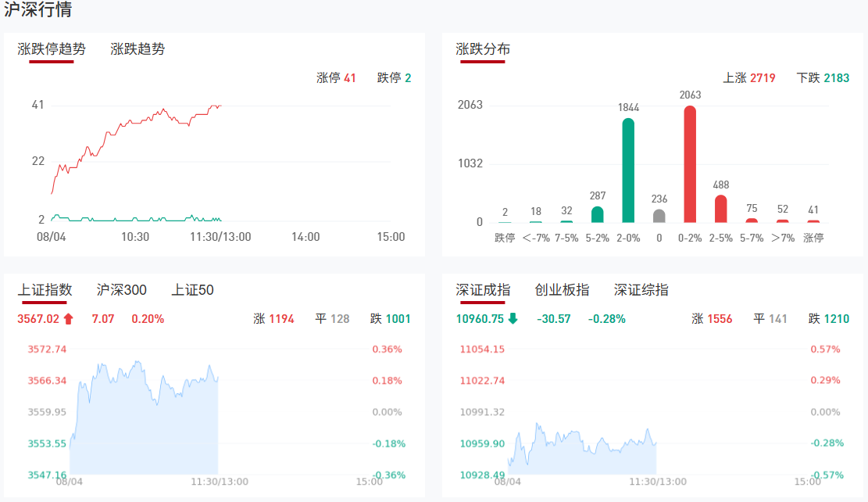Switch to the 创业板指 tab
Viewport: 868px width, 502px height.
(562, 290)
